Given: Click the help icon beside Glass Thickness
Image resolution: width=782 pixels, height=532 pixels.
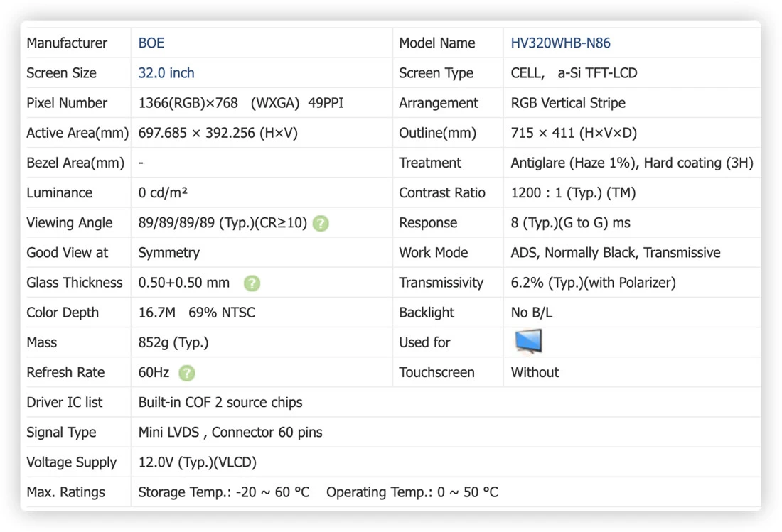Looking at the screenshot, I should (x=252, y=283).
